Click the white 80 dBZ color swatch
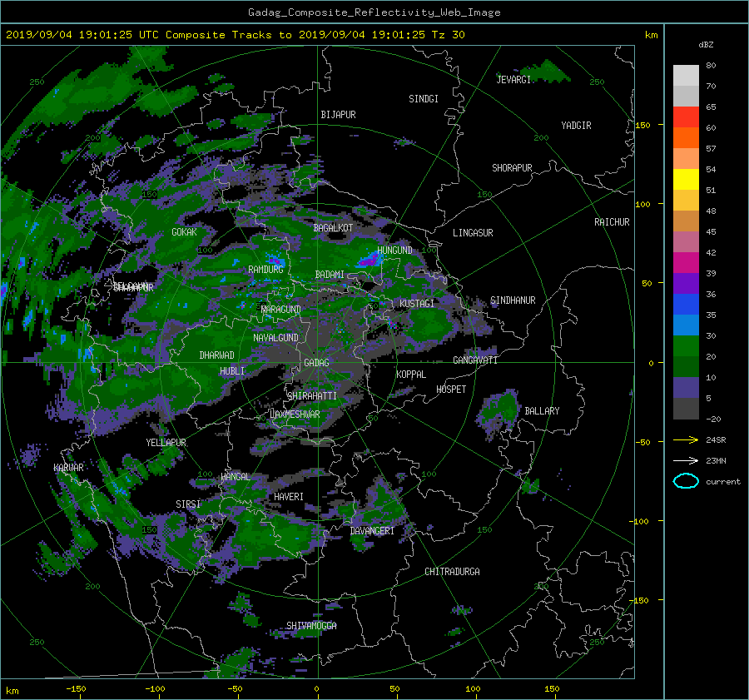 686,76
